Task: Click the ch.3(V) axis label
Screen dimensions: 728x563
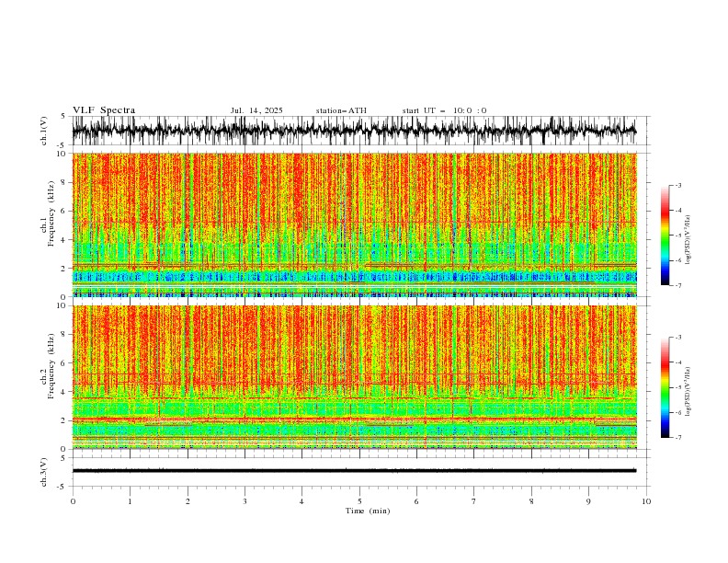Action: pyautogui.click(x=44, y=472)
